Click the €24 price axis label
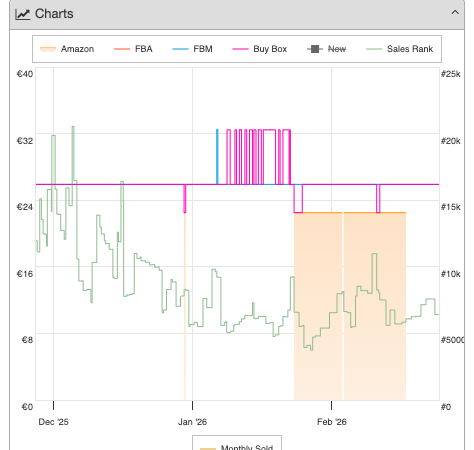The height and width of the screenshot is (450, 474). [x=25, y=207]
